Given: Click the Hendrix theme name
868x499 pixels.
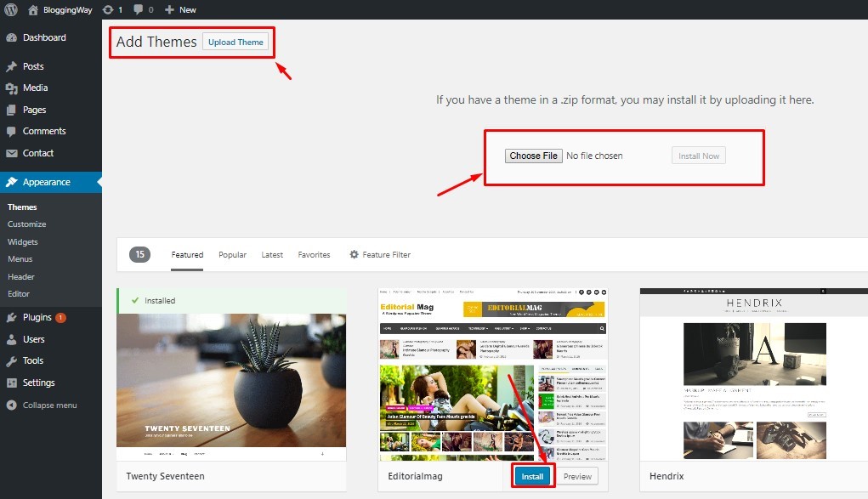Looking at the screenshot, I should [x=667, y=476].
